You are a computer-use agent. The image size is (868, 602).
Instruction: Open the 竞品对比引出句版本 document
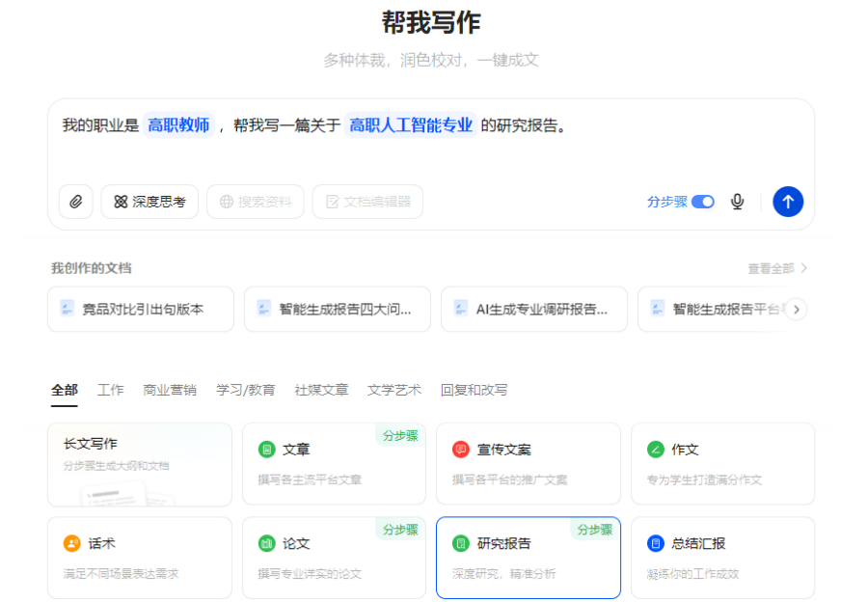point(141,310)
